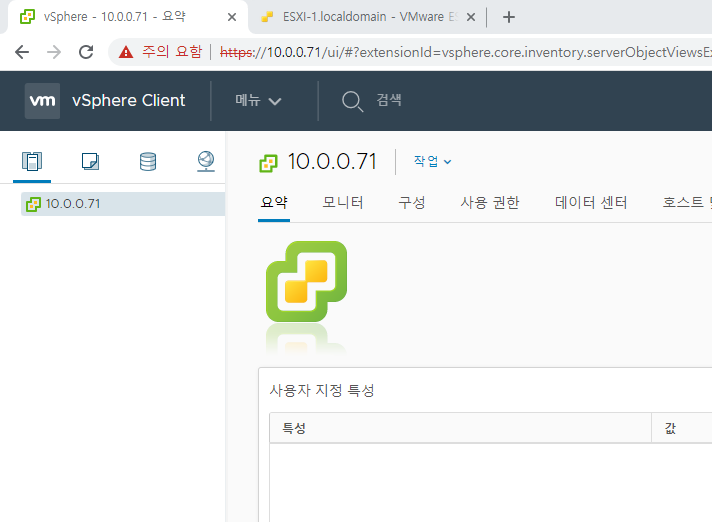Sort by the 값 column header

[682, 428]
